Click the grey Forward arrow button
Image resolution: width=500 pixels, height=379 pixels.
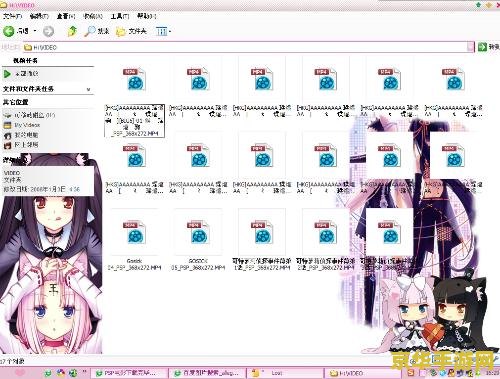click(x=48, y=31)
